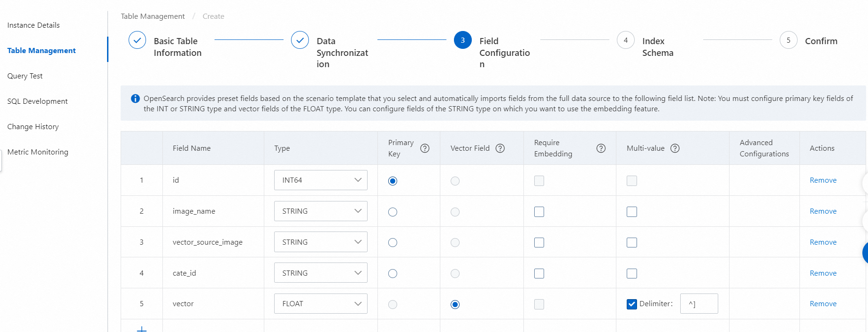The width and height of the screenshot is (868, 332).
Task: Enable Require Embedding for vector_source_image
Action: click(539, 243)
